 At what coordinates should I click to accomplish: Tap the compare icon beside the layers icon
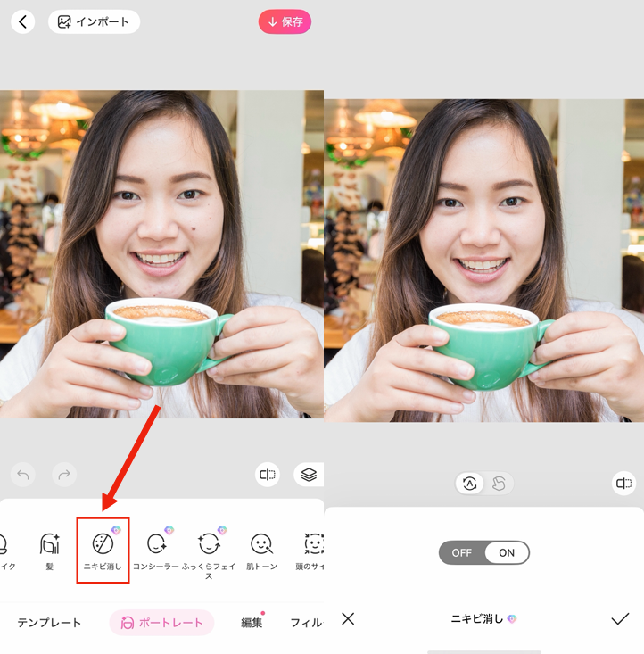[267, 475]
